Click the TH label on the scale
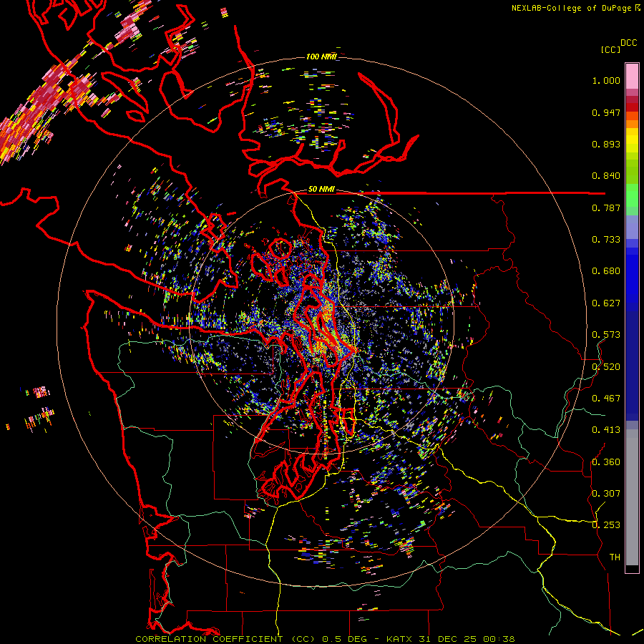644x644 pixels. (615, 557)
